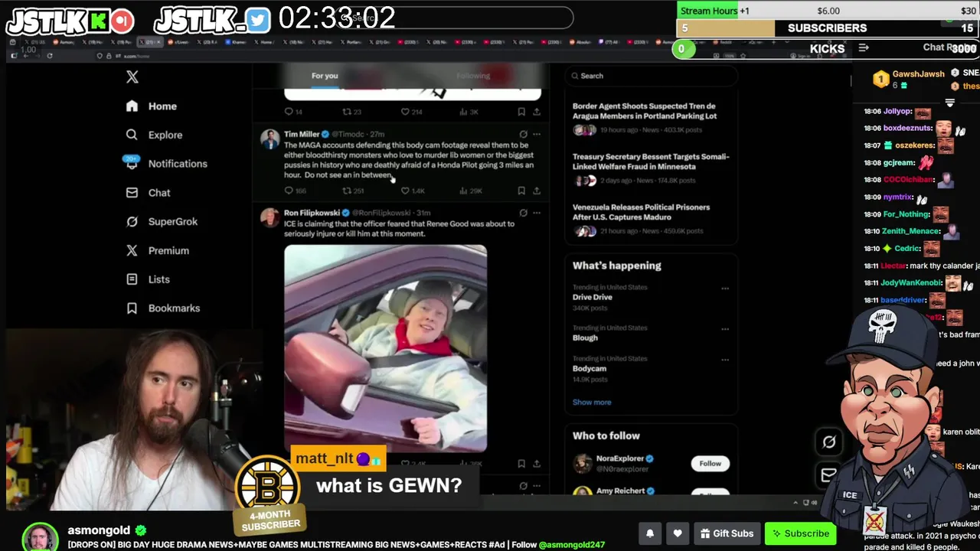Click the browser reload button
Viewport: 980px width, 551px height.
50,56
